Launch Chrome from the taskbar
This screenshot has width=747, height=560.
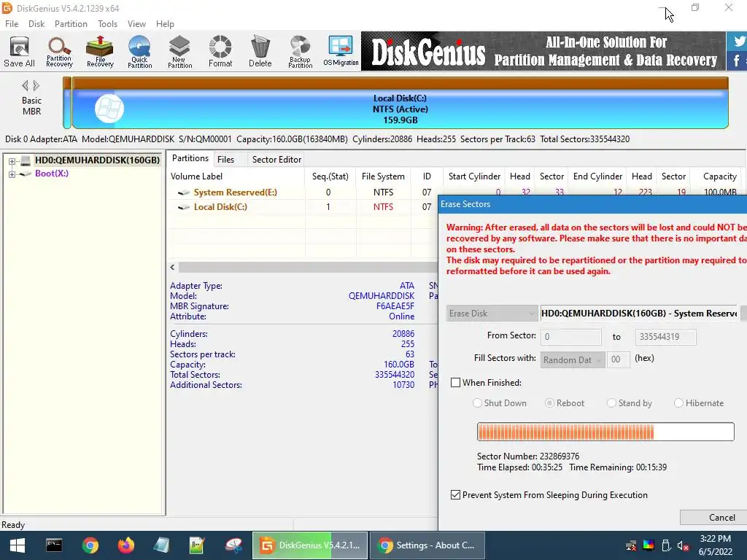pos(90,545)
